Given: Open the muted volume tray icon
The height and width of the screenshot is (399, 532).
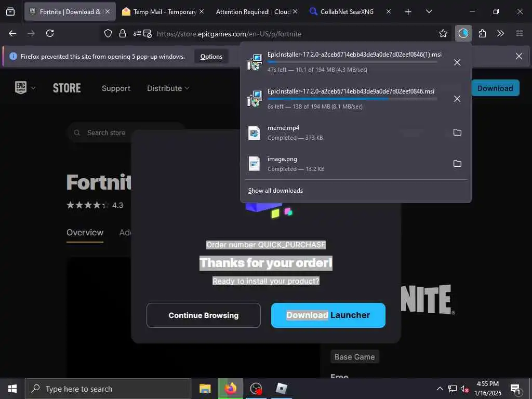Looking at the screenshot, I should [x=464, y=389].
